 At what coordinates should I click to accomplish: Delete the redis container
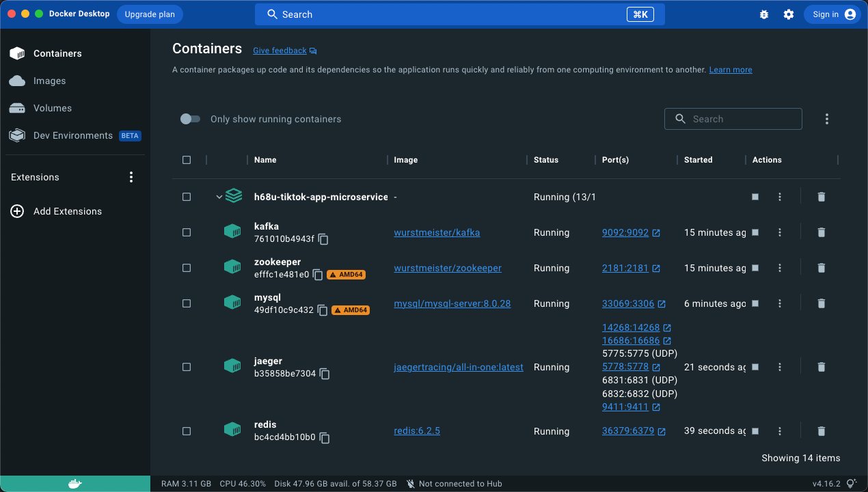coord(822,431)
